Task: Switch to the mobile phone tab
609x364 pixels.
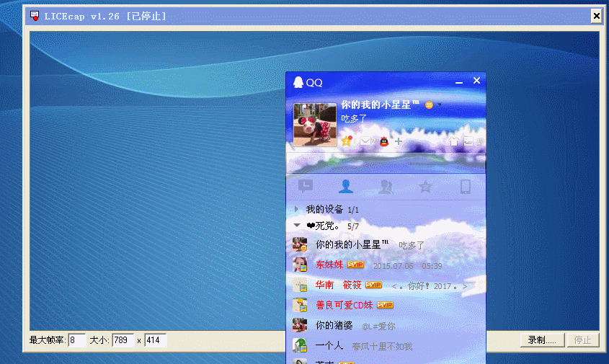Action: tap(466, 187)
